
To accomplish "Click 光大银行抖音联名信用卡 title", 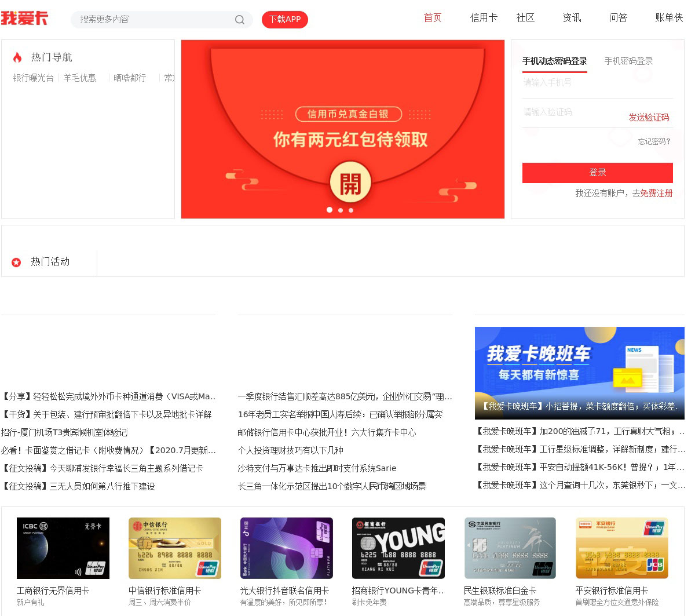I will point(284,591).
